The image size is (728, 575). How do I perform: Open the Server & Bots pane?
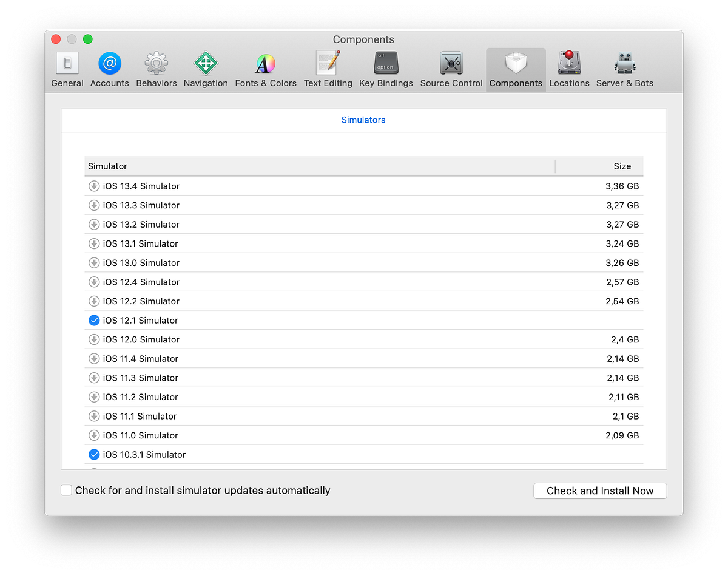[624, 67]
